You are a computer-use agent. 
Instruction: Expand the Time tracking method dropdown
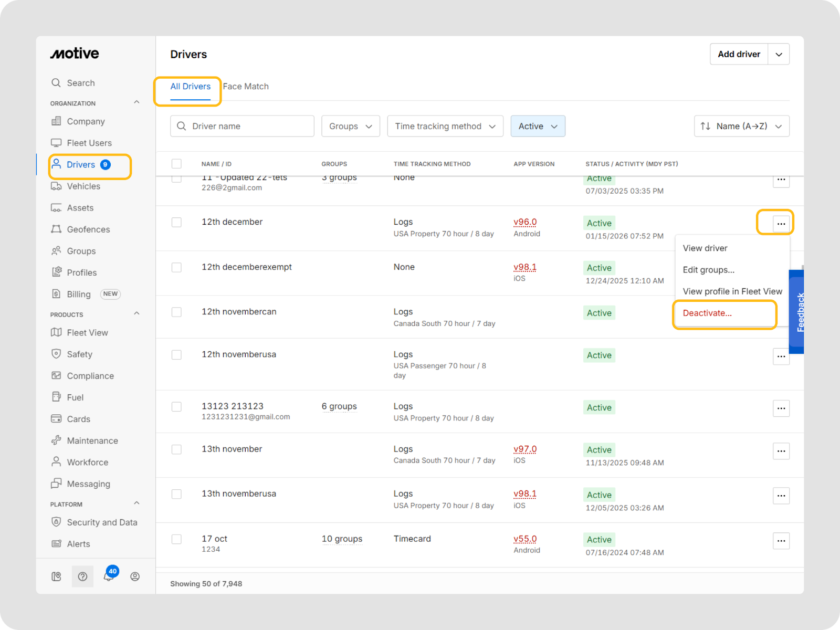tap(445, 127)
